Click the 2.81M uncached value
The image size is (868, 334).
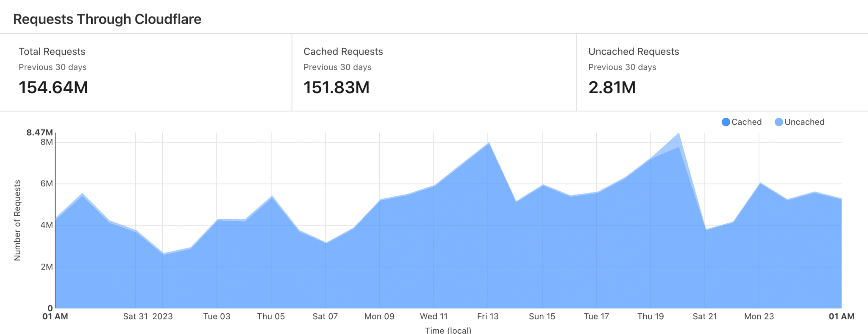612,87
